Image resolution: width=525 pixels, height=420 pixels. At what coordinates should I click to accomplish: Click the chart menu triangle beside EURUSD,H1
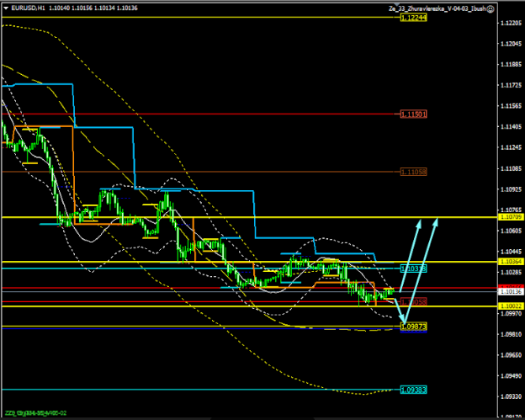click(x=5, y=8)
